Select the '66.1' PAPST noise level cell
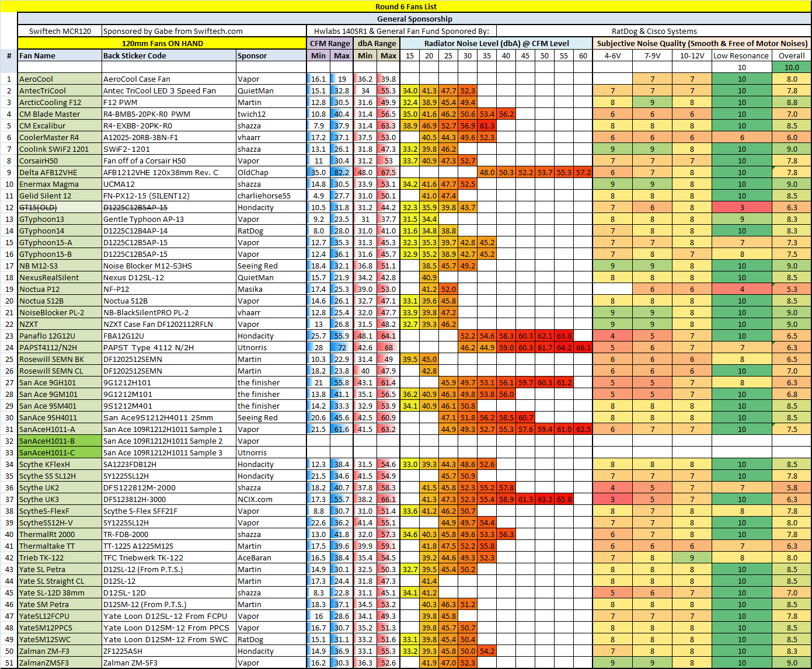812x669 pixels. [583, 347]
